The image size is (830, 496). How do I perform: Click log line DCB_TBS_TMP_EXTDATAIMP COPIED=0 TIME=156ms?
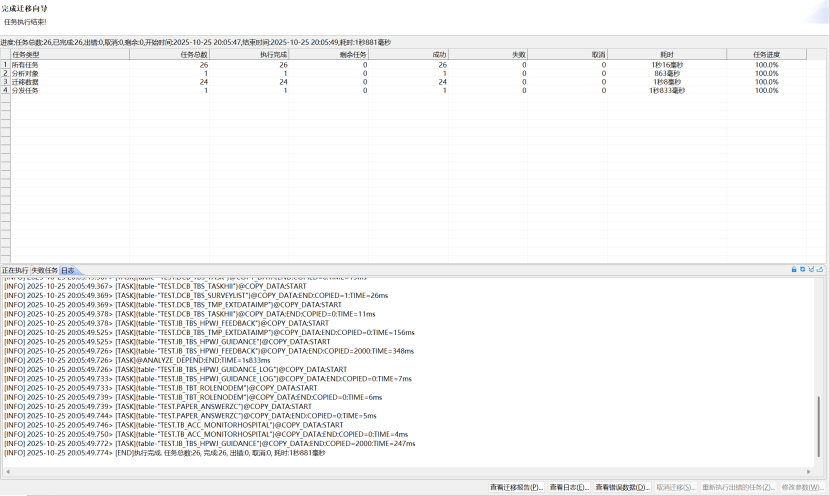(x=209, y=332)
